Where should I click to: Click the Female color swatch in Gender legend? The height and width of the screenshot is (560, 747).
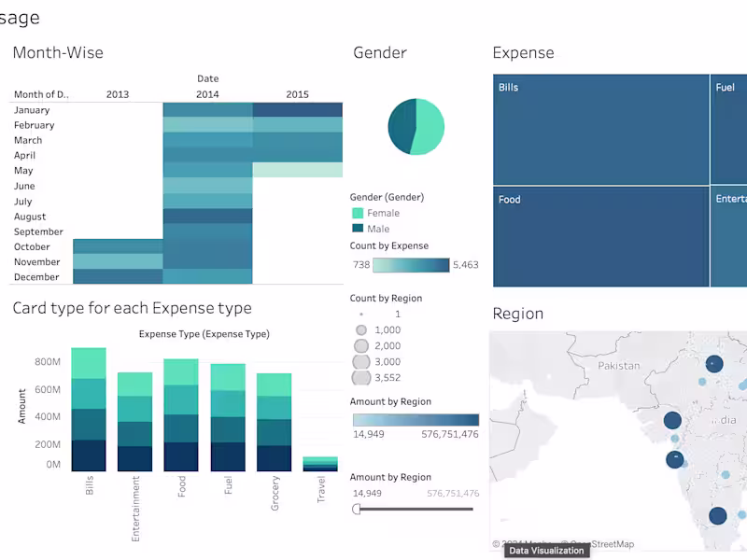tap(358, 213)
